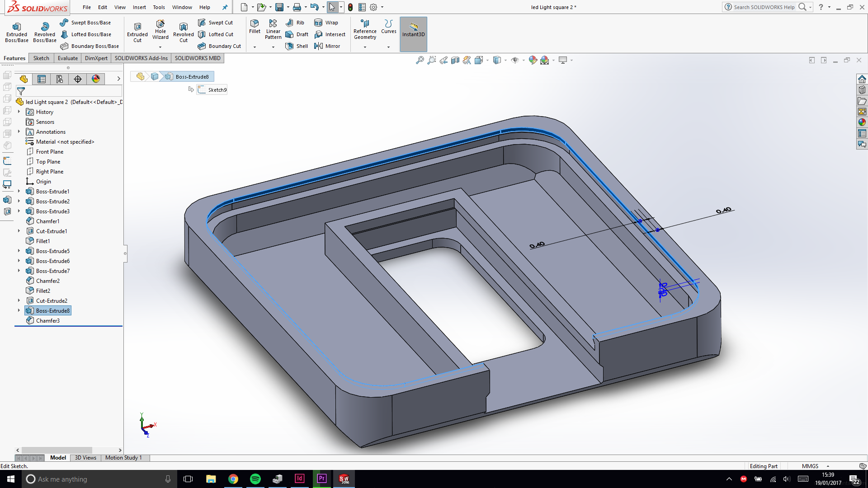The height and width of the screenshot is (488, 868).
Task: Expand the Annotations folder
Action: [x=19, y=131]
